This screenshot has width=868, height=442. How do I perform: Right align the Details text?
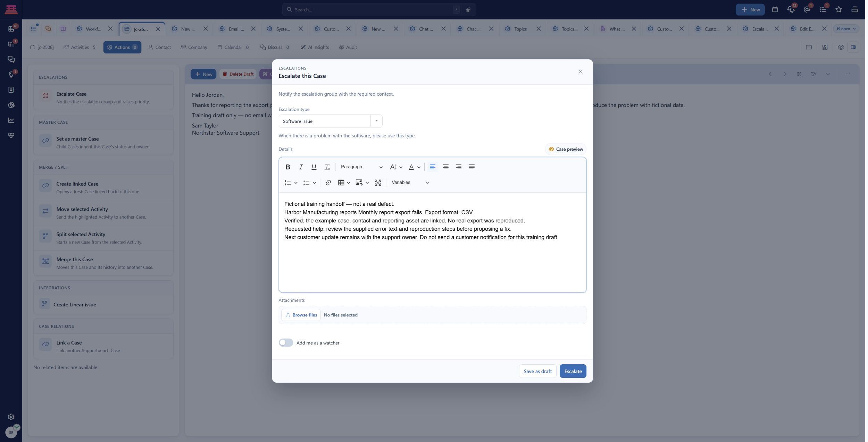[459, 167]
